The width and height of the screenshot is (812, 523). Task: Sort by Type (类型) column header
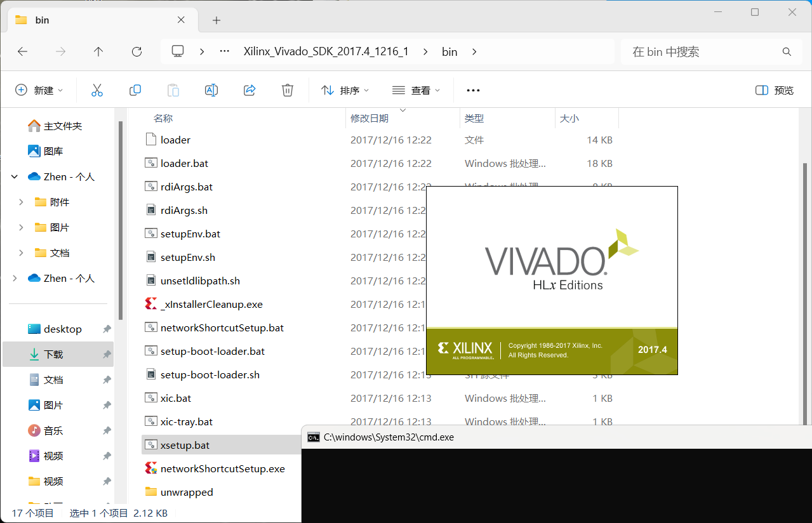(474, 119)
